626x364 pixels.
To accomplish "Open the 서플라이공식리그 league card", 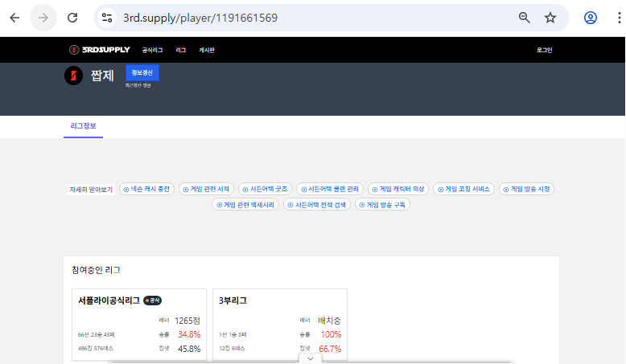I will coord(139,325).
